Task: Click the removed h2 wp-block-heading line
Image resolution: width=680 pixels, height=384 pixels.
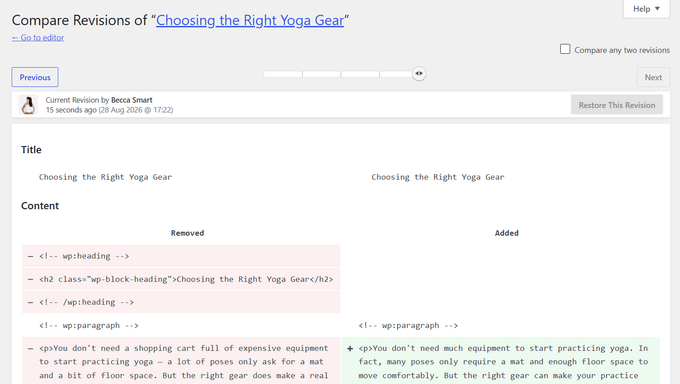Action: (181, 279)
